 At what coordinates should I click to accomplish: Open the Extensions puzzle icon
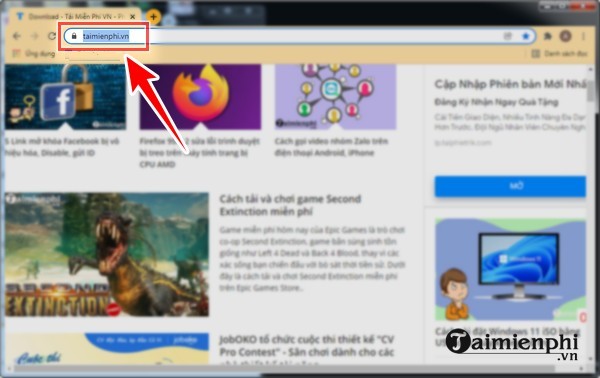pyautogui.click(x=548, y=36)
